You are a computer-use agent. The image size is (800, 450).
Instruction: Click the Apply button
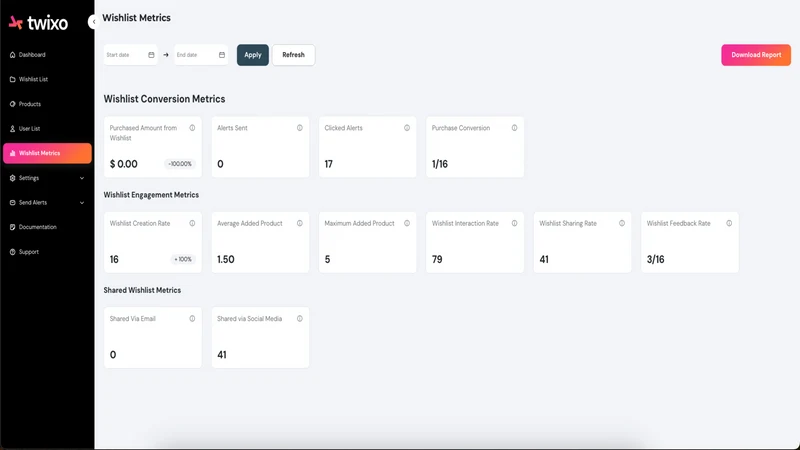(253, 55)
